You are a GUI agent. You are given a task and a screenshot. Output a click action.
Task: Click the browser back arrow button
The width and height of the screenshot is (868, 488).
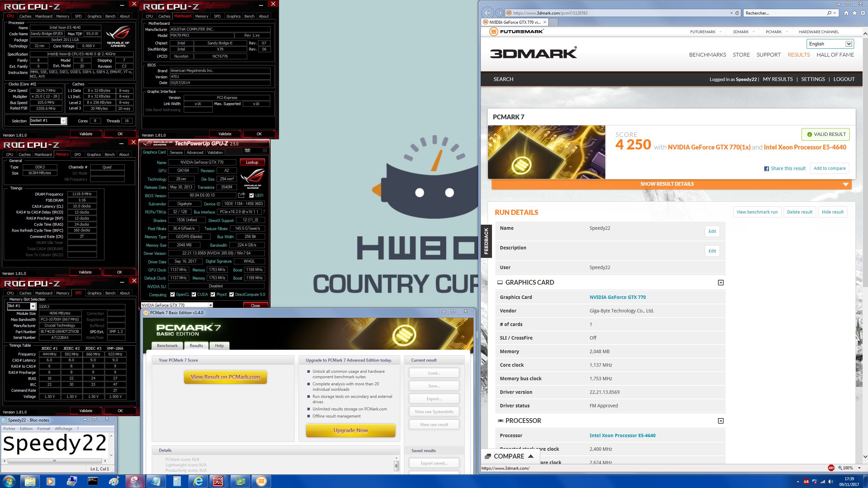(488, 13)
